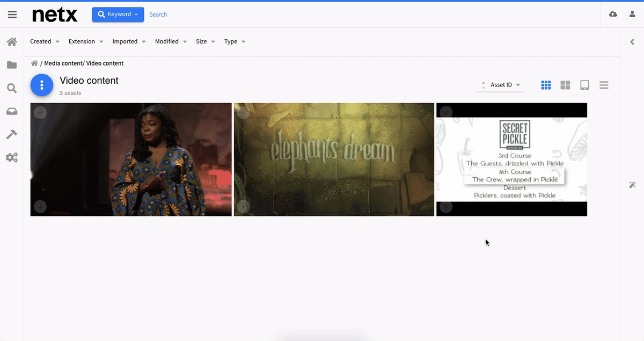Toggle sort direction arrows beside Asset ID
This screenshot has height=341, width=644.
point(484,85)
